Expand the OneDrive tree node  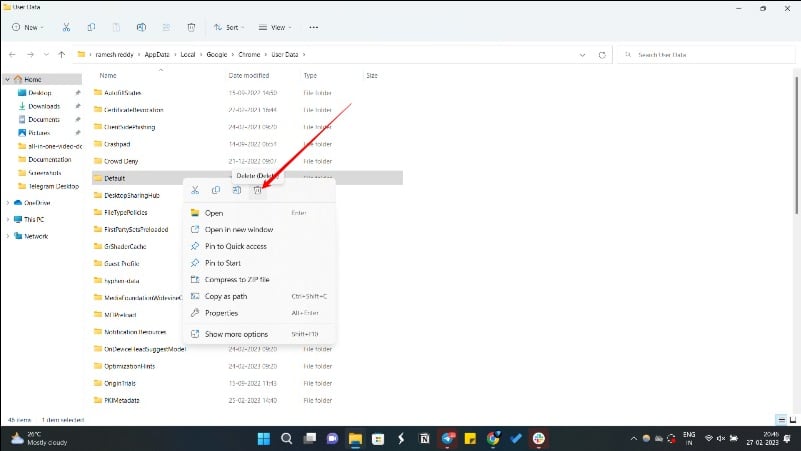click(8, 203)
